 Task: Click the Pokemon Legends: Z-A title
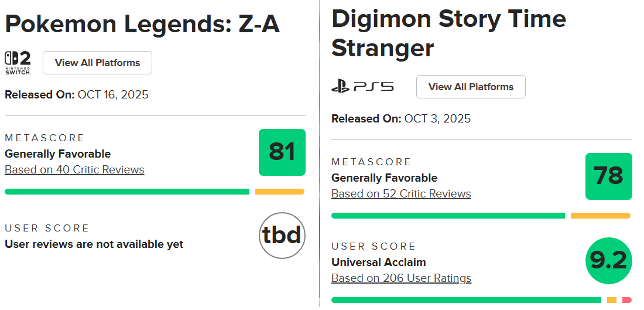(x=142, y=25)
